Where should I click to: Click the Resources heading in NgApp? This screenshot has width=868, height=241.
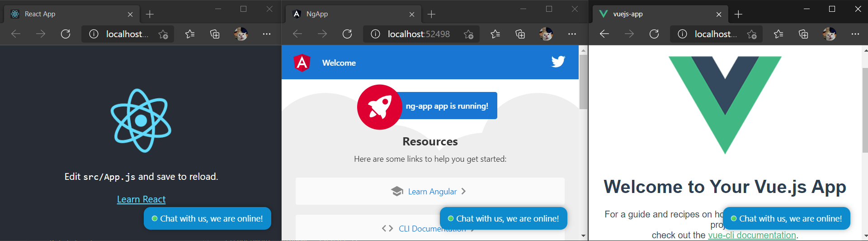430,141
